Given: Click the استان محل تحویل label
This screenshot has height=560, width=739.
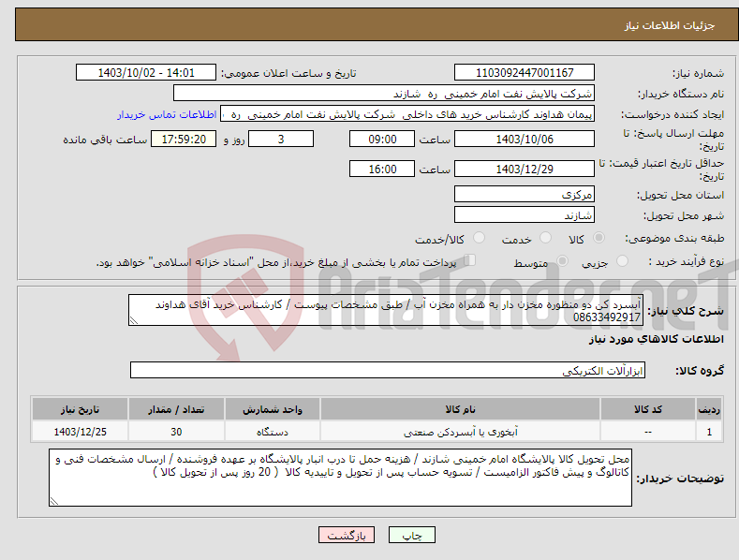Looking at the screenshot, I should [680, 195].
